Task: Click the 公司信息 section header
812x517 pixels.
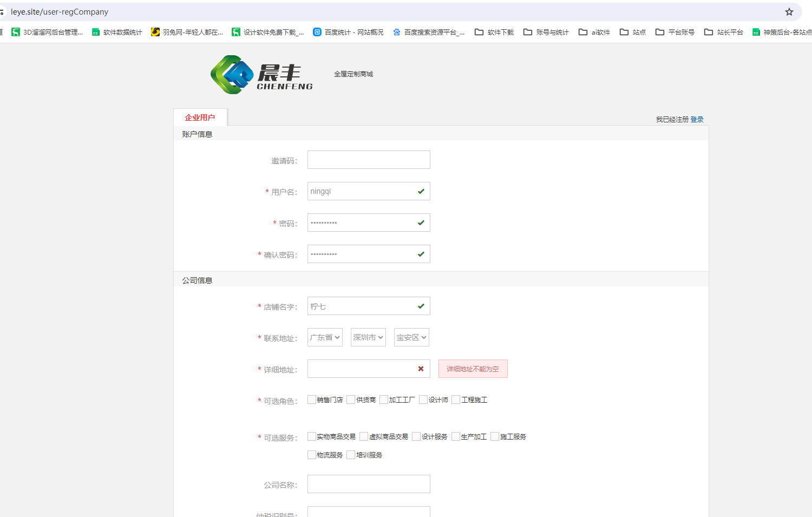Action: pos(197,280)
